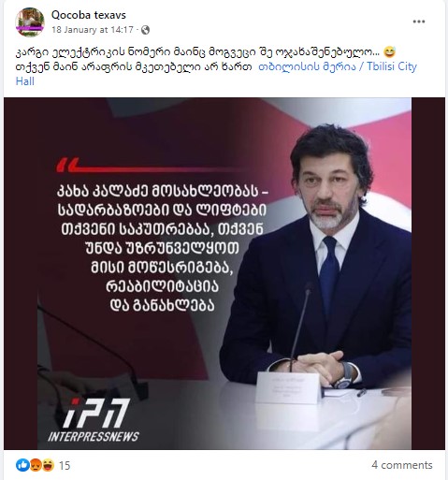Click the Angry reaction icon

(x=35, y=465)
